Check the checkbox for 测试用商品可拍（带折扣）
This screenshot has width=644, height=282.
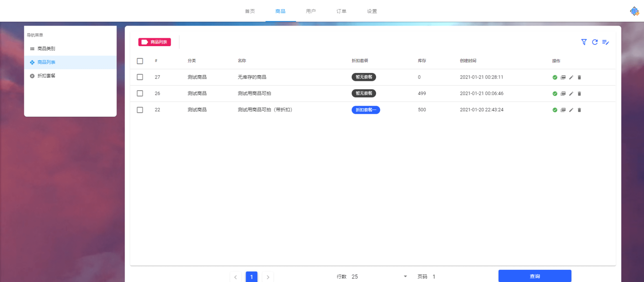pyautogui.click(x=140, y=110)
